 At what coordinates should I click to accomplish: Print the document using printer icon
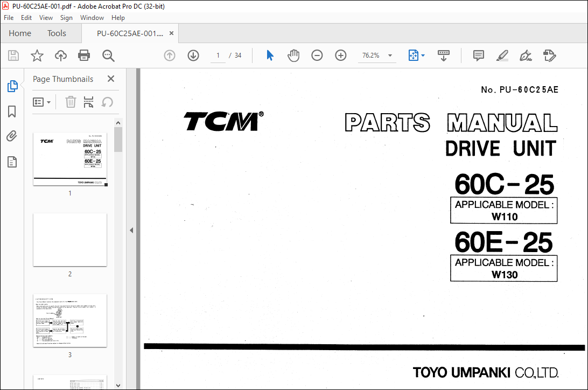pos(84,55)
